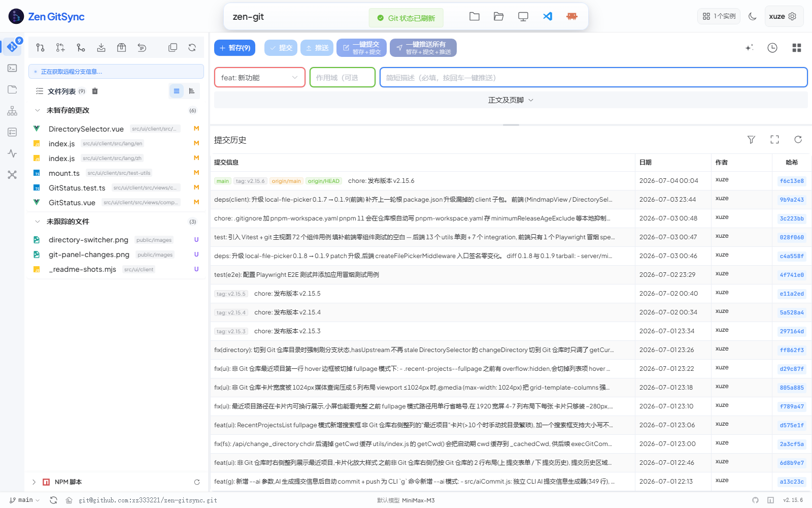Click the revert/undo toolbar icon
Screen dimensions: 812x508
[142, 47]
